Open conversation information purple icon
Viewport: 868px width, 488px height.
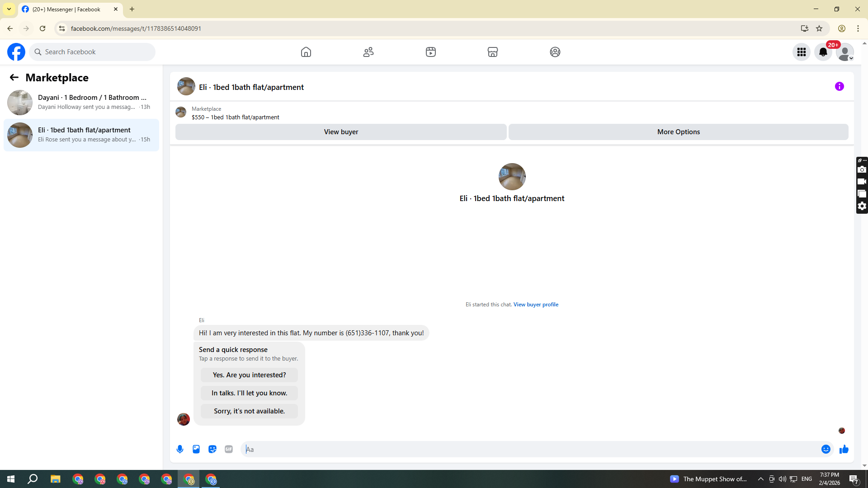tap(839, 86)
